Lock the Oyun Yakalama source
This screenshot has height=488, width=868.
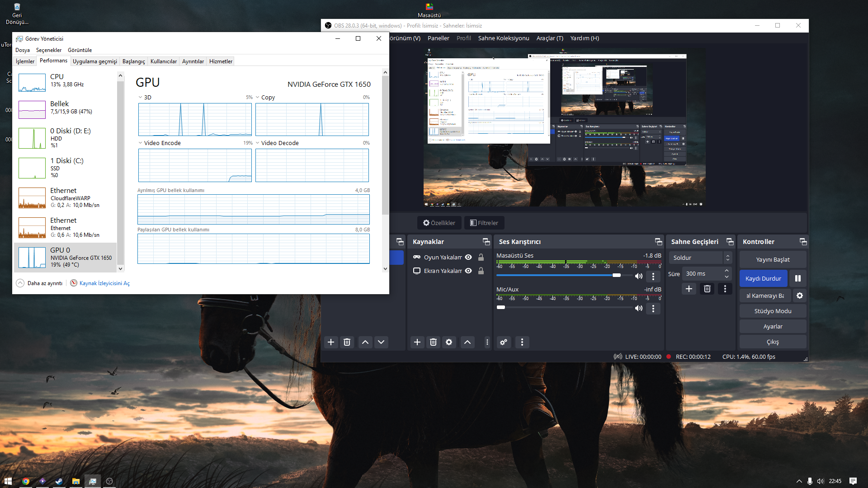coord(481,257)
